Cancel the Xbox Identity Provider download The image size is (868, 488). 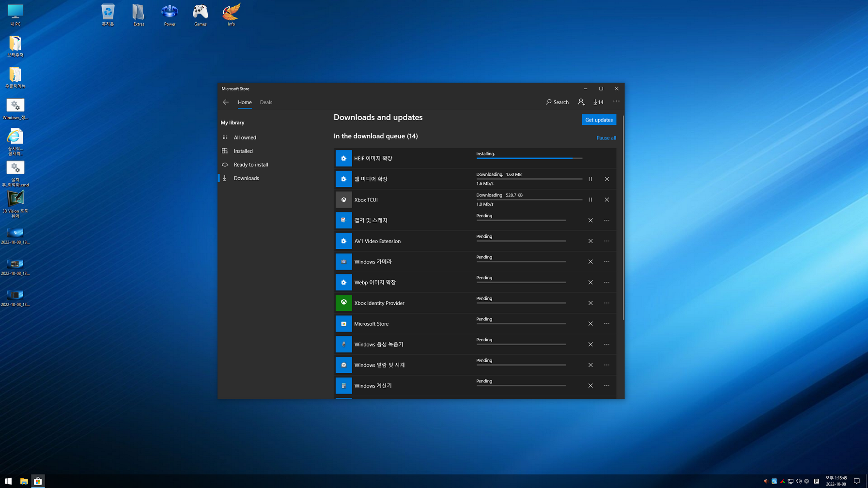[590, 303]
